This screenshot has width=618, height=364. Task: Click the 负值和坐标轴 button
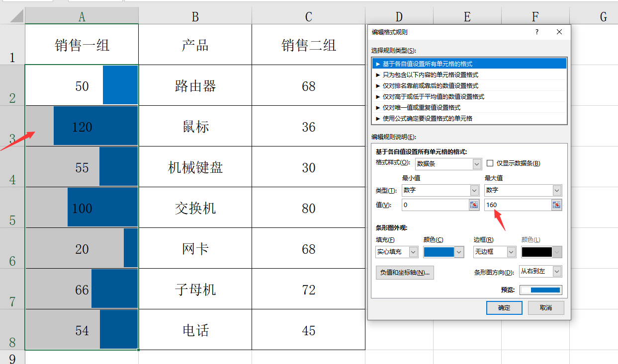pyautogui.click(x=405, y=273)
